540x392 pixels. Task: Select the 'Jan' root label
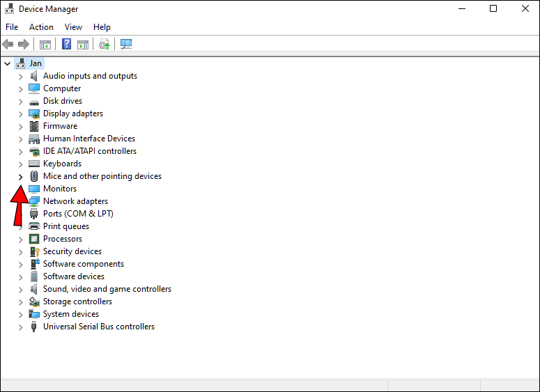coord(36,63)
